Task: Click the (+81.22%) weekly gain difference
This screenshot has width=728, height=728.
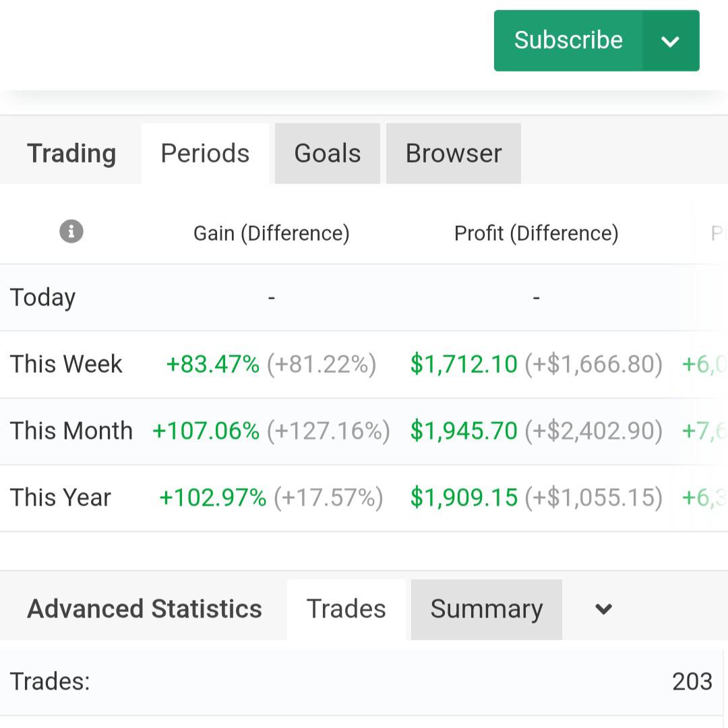Action: (x=322, y=365)
